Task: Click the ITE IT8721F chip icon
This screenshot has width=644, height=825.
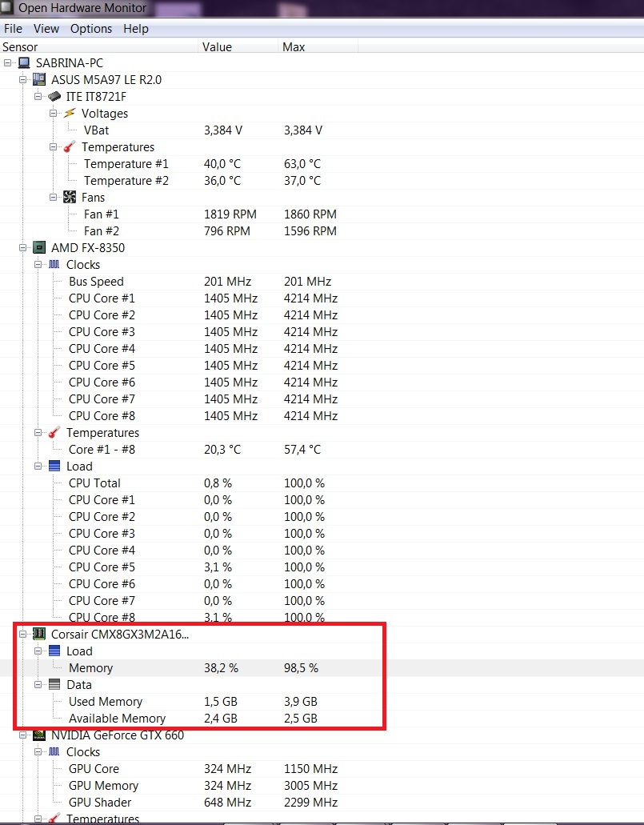Action: tap(54, 96)
